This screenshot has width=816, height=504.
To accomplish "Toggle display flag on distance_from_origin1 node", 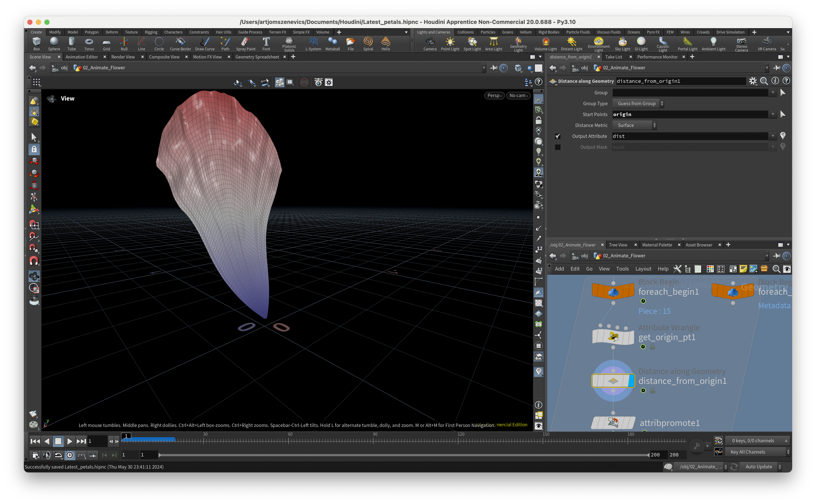I will (x=631, y=381).
